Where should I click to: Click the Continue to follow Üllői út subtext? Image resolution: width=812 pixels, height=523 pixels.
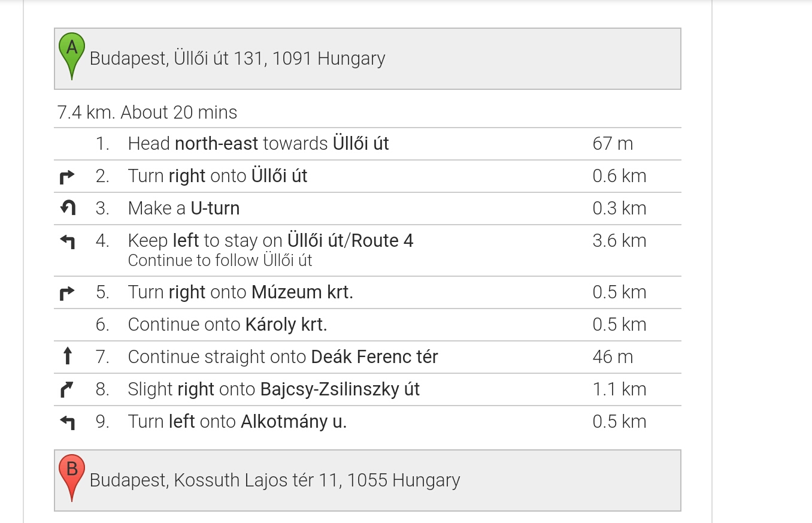point(220,261)
